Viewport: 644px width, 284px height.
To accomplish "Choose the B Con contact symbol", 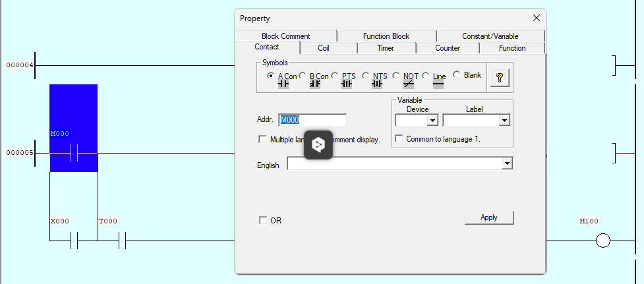I will (x=303, y=76).
